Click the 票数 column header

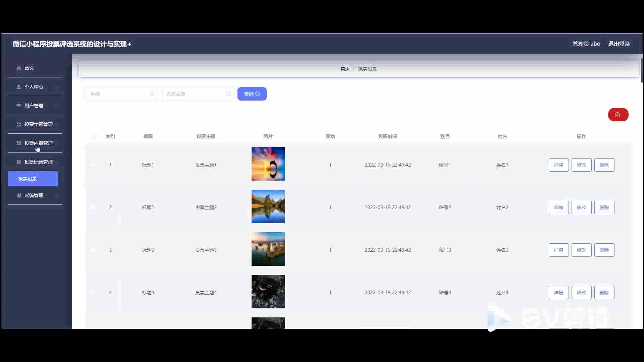tap(330, 136)
